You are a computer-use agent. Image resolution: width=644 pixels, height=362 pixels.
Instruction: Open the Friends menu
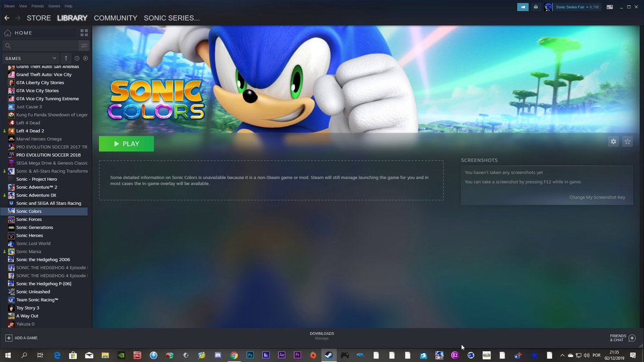point(38,6)
